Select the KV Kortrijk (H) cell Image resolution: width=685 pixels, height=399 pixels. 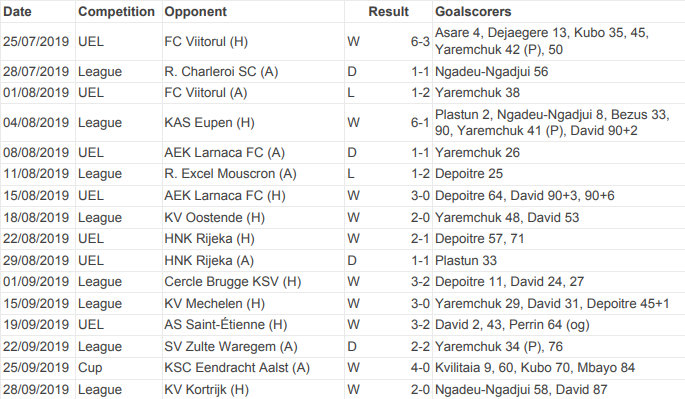pos(206,389)
